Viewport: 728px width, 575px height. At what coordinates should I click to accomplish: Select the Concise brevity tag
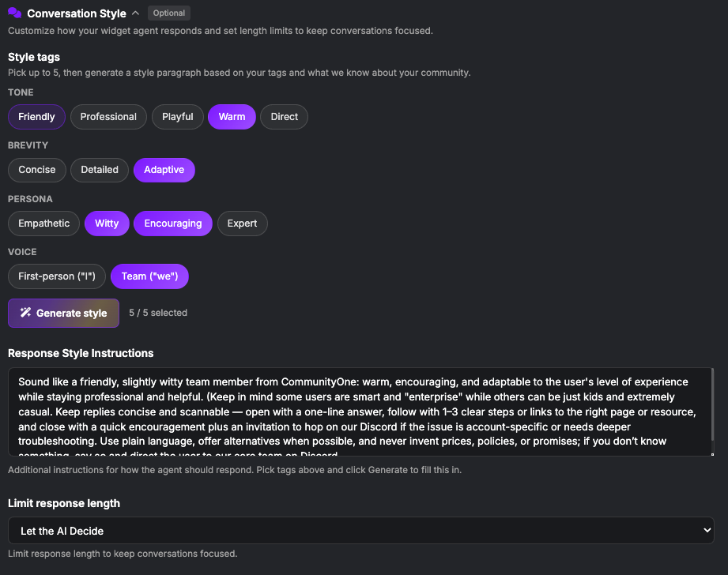tap(37, 170)
